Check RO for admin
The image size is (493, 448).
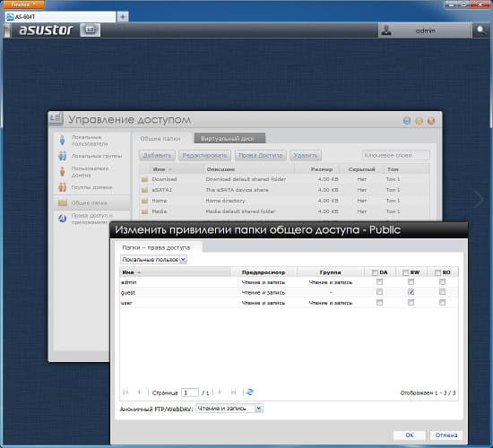pos(443,282)
